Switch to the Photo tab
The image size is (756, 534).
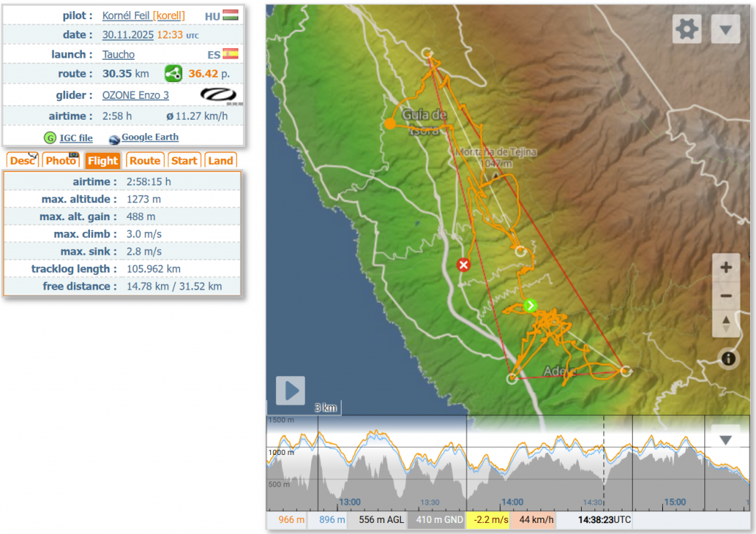(61, 161)
